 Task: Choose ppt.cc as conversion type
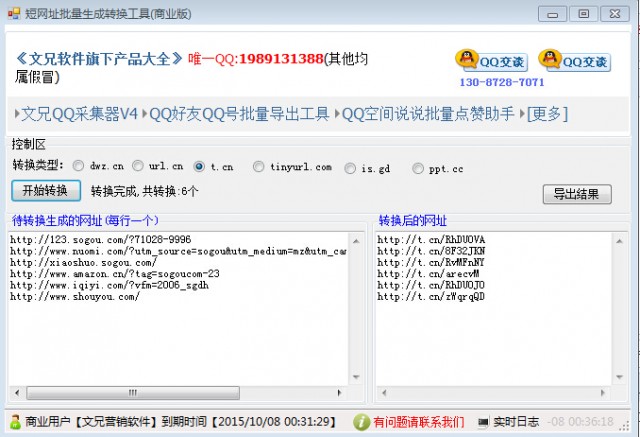tap(418, 169)
